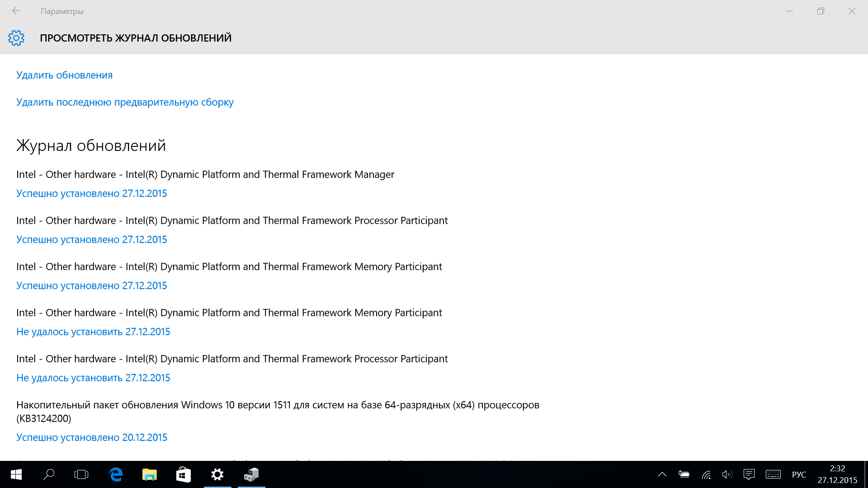Click the Параметры window title

tap(62, 11)
